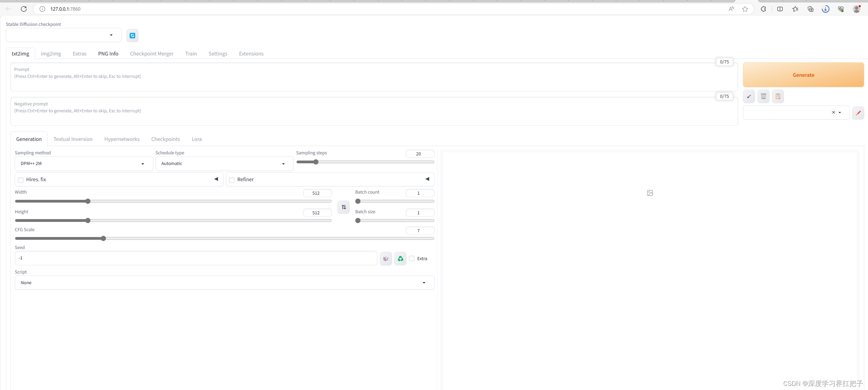Image resolution: width=868 pixels, height=390 pixels.
Task: Click the Sampling steps slider handle
Action: (x=316, y=162)
